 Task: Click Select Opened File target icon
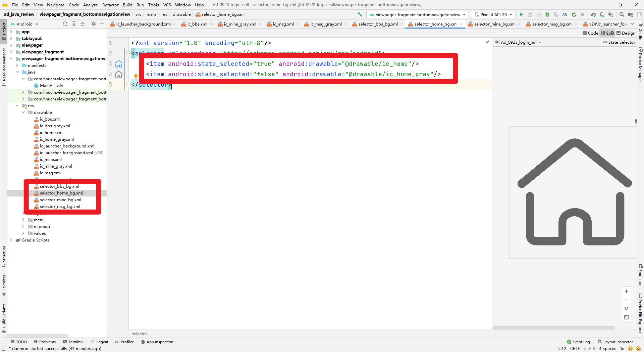pyautogui.click(x=65, y=24)
